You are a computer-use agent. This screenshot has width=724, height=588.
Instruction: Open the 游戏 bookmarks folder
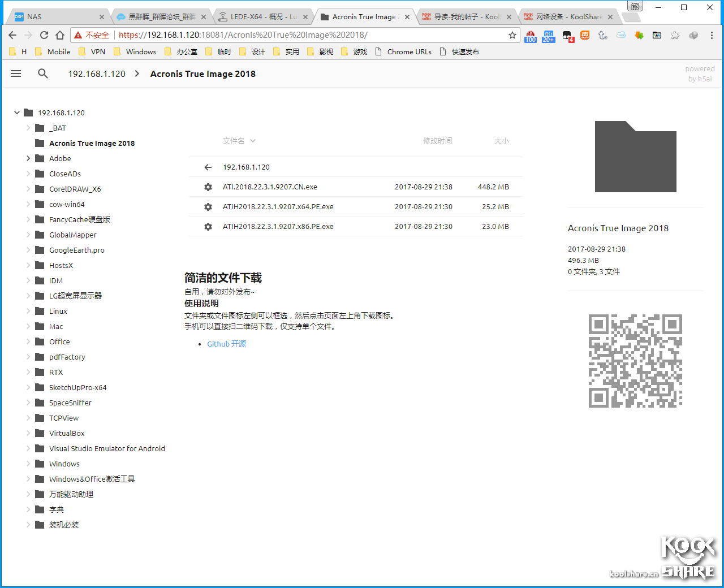pos(354,51)
